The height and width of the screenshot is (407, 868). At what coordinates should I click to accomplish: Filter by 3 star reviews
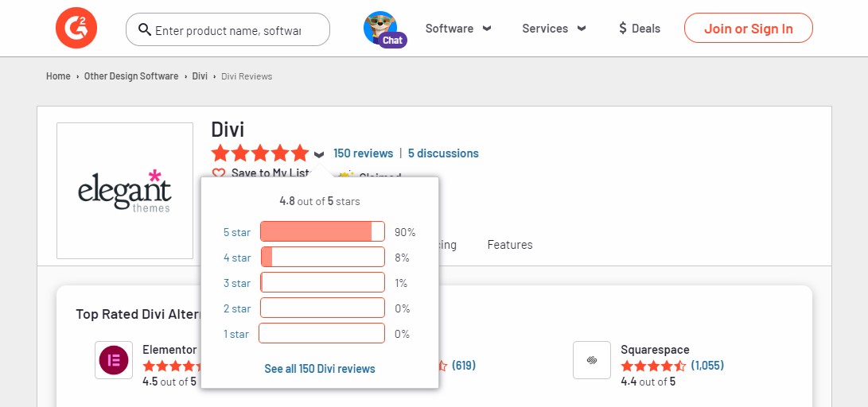(237, 283)
